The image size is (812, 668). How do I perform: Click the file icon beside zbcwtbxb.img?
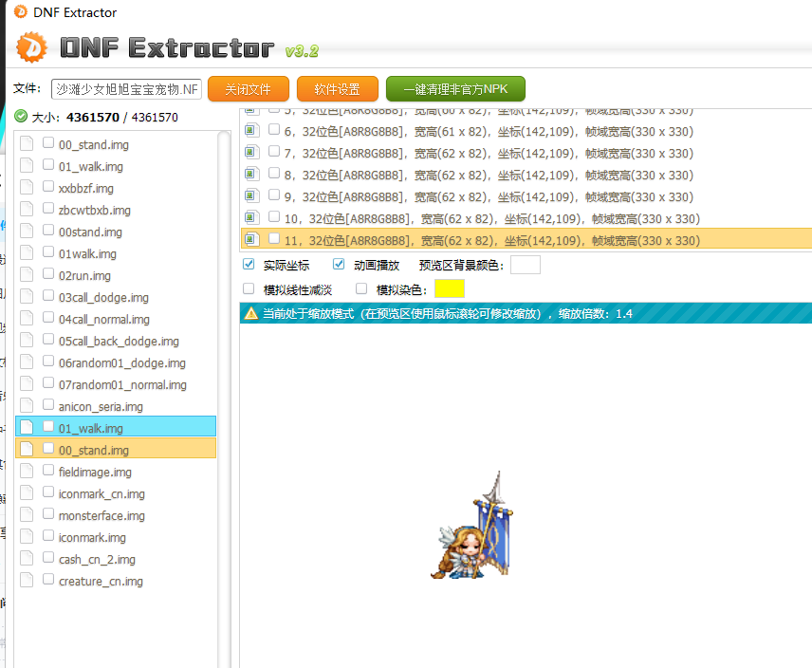(x=27, y=209)
